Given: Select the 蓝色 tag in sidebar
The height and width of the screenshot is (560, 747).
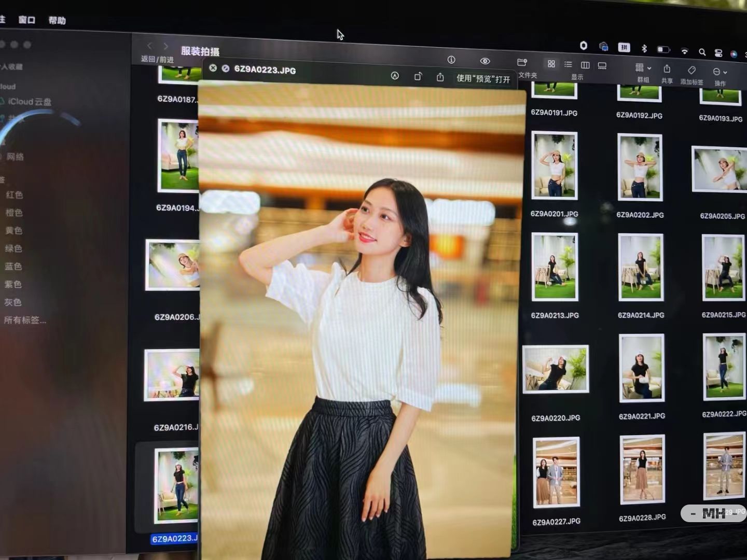Looking at the screenshot, I should (13, 266).
